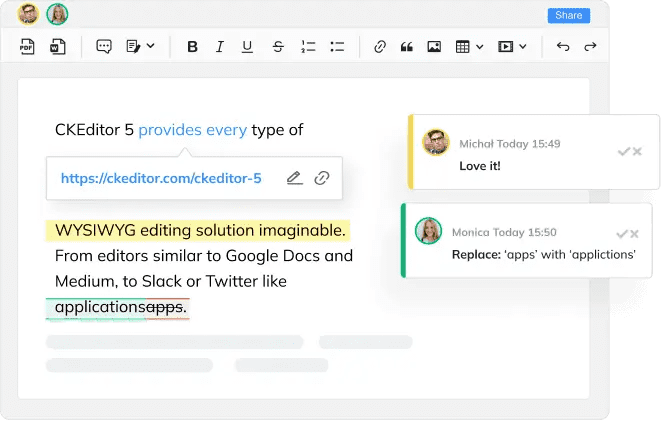
Task: Toggle bold formatting
Action: (x=192, y=46)
